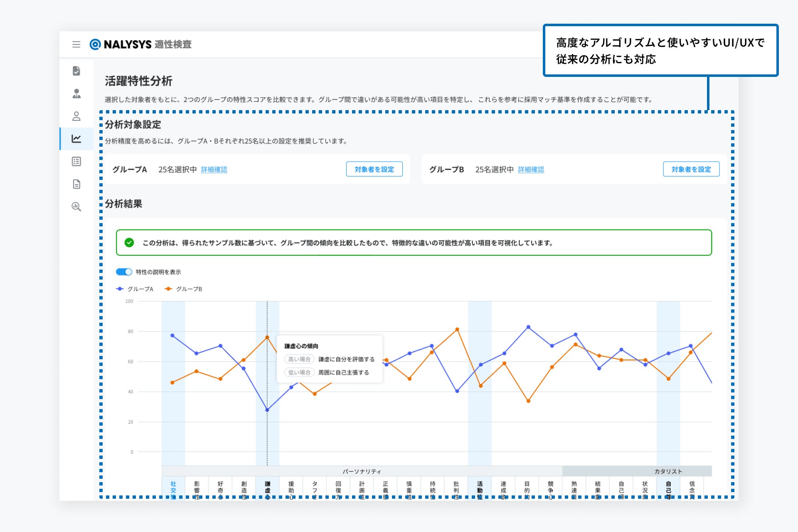Toggle 特性の説明を表示 switch
This screenshot has width=798, height=532.
[x=124, y=272]
